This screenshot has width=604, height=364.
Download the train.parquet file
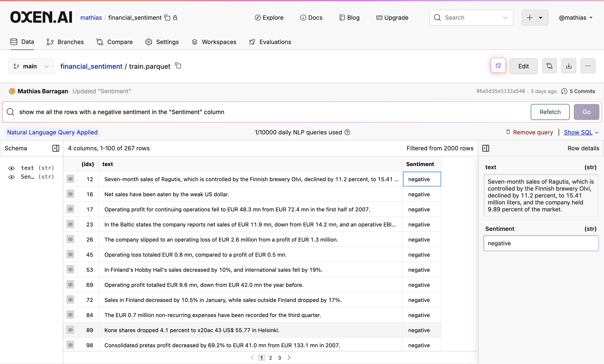click(x=569, y=66)
